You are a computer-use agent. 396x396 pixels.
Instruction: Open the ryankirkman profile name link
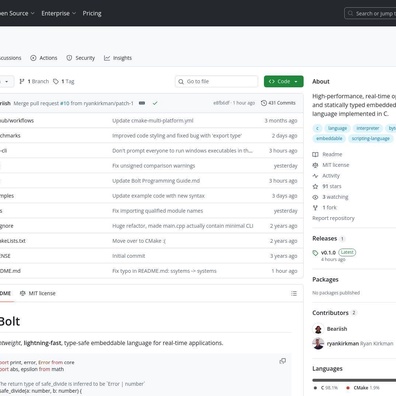point(343,344)
